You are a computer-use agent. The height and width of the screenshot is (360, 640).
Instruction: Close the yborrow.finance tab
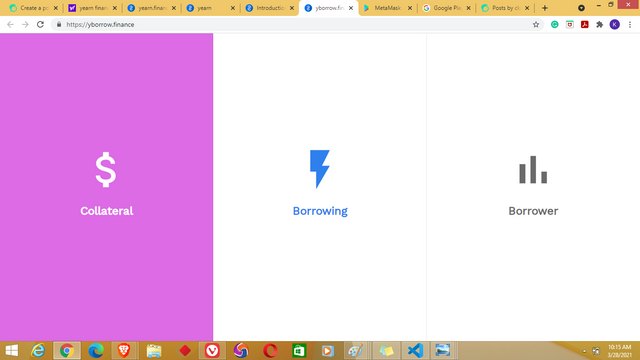click(351, 8)
